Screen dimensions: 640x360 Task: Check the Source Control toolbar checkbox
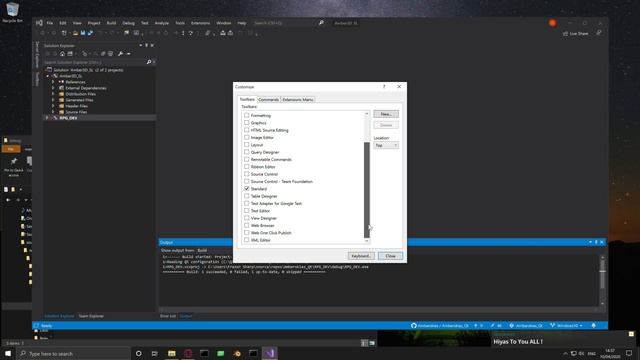pyautogui.click(x=247, y=174)
